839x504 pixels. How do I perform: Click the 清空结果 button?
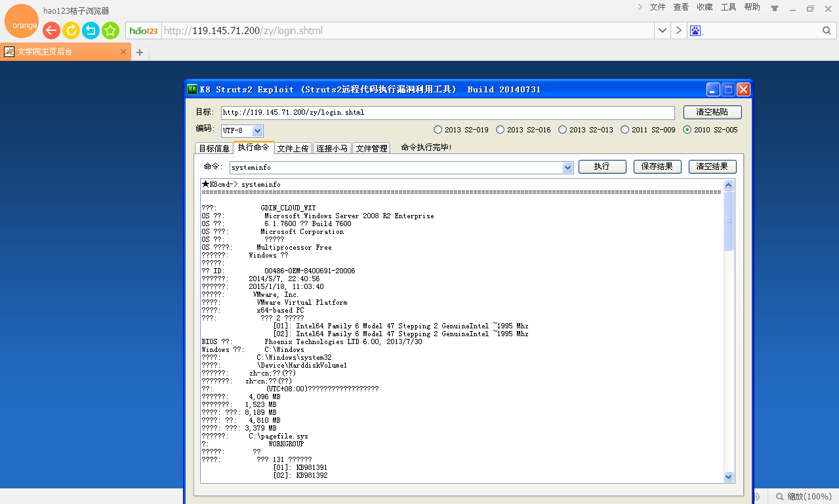[712, 166]
